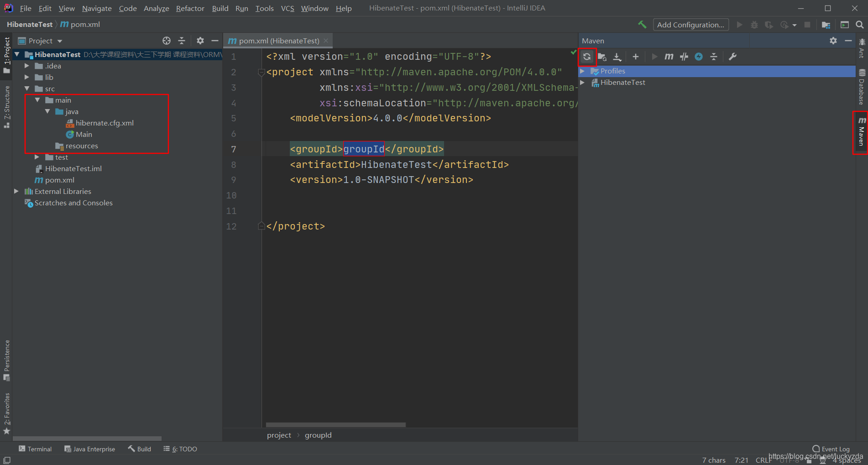This screenshot has height=465, width=868.
Task: Click the Search Everywhere magnifier
Action: click(859, 25)
